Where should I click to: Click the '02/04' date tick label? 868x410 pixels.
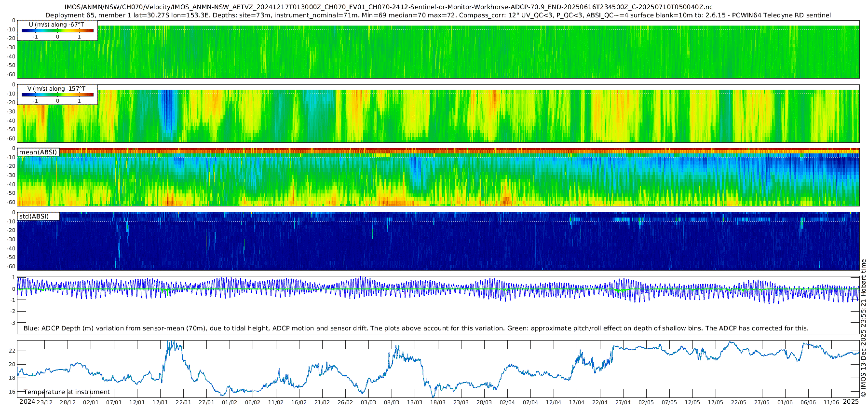click(508, 402)
